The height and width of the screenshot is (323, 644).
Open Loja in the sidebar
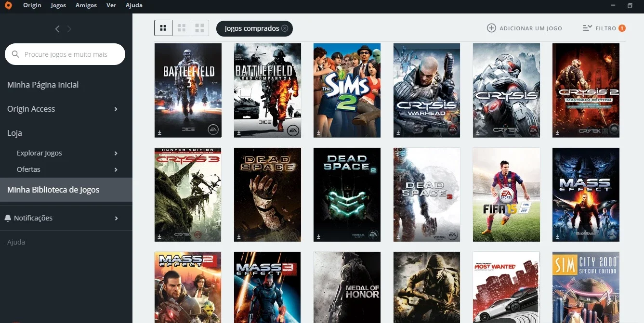pos(14,133)
